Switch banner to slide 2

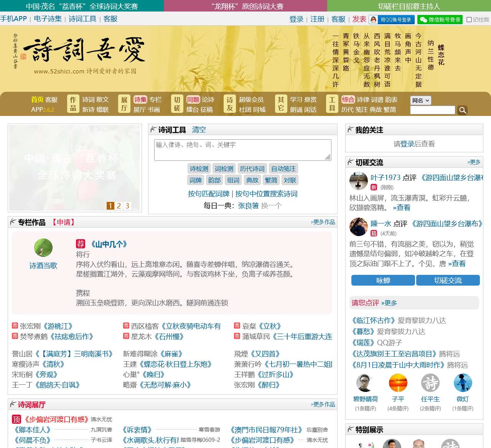pos(119,206)
